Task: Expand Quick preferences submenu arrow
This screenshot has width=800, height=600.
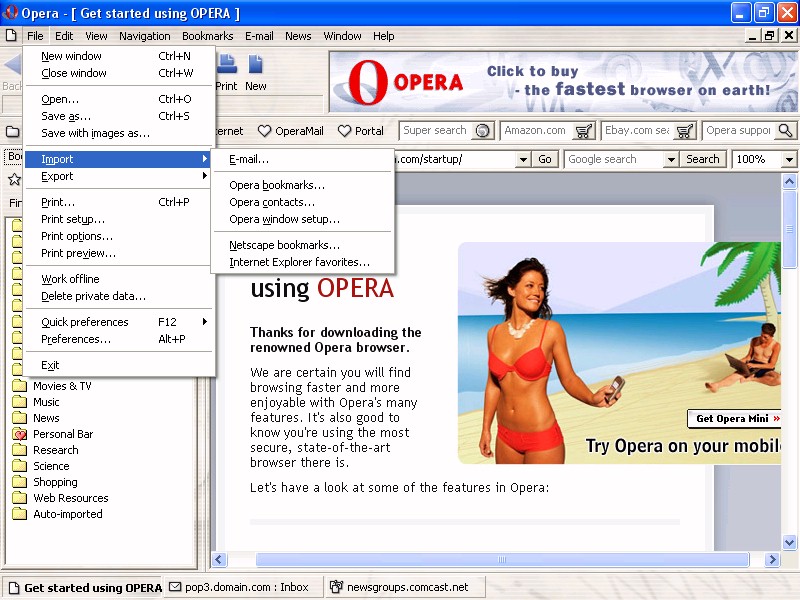Action: pyautogui.click(x=205, y=321)
